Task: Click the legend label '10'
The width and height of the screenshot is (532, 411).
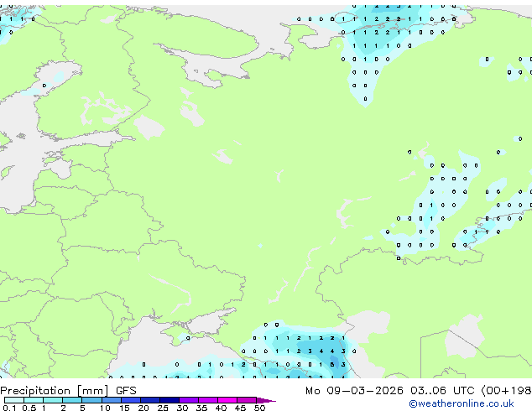Action: (x=105, y=408)
